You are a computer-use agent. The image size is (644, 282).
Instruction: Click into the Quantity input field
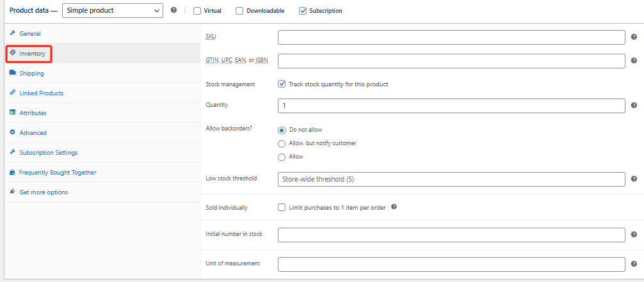[451, 106]
